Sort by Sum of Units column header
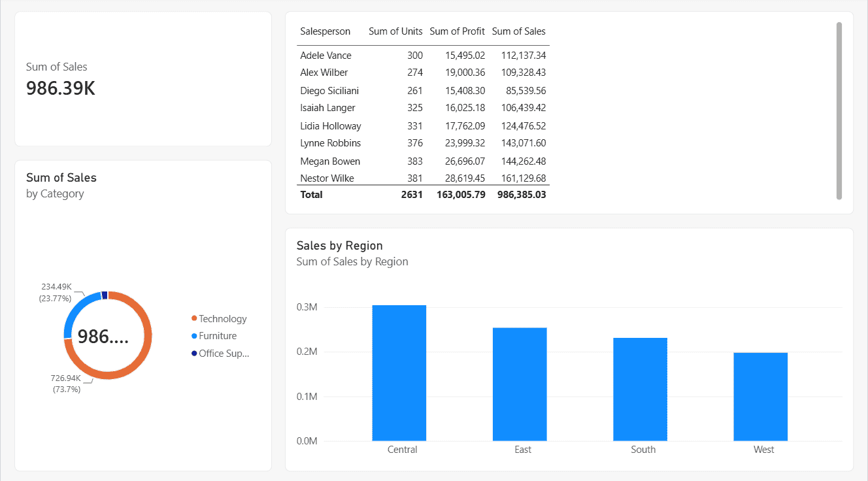 [x=395, y=31]
